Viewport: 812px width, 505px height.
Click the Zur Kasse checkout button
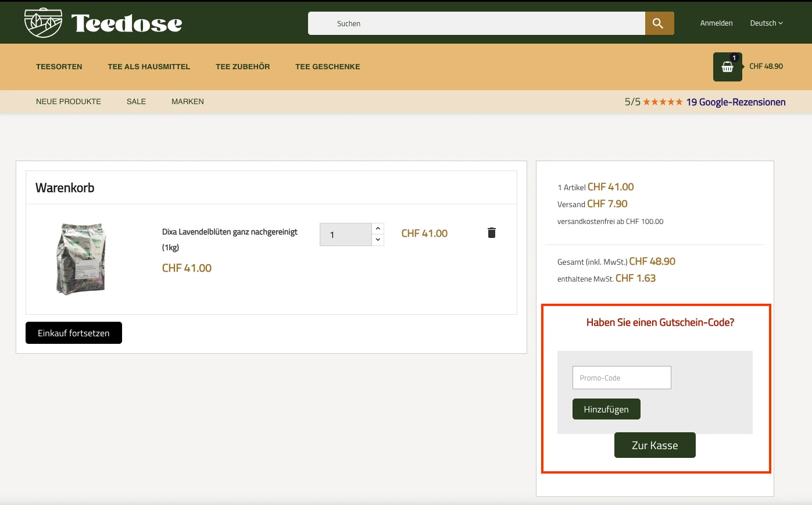tap(655, 444)
